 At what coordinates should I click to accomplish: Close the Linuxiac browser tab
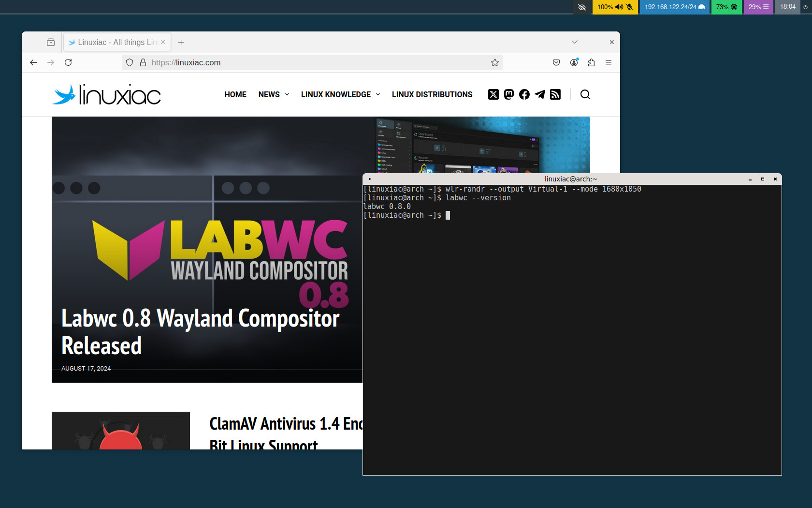click(163, 42)
